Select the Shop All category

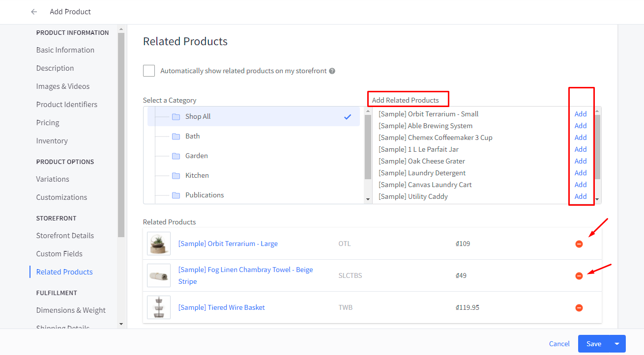click(198, 117)
